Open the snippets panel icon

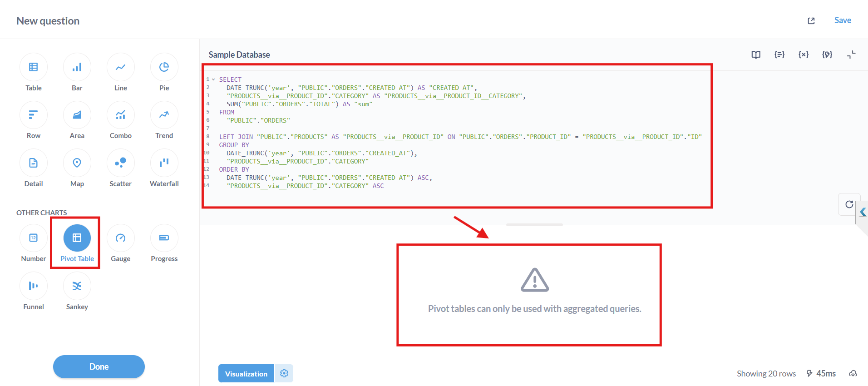pos(779,54)
